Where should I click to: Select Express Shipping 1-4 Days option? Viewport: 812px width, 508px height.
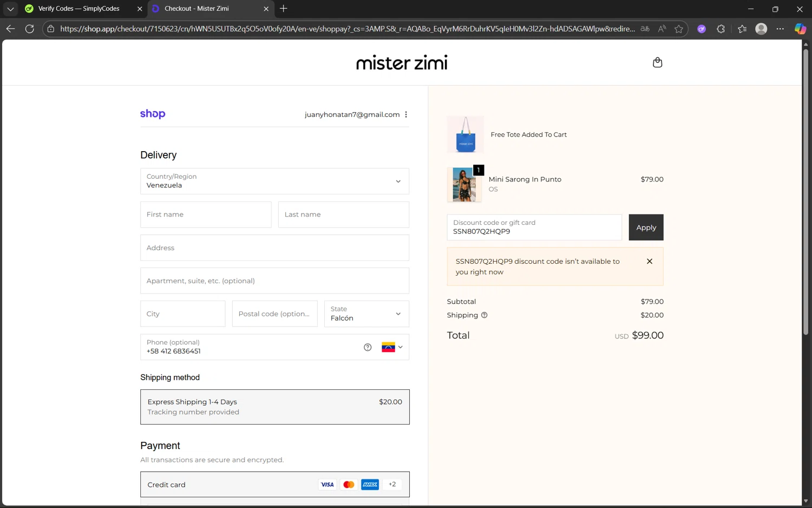coord(275,407)
